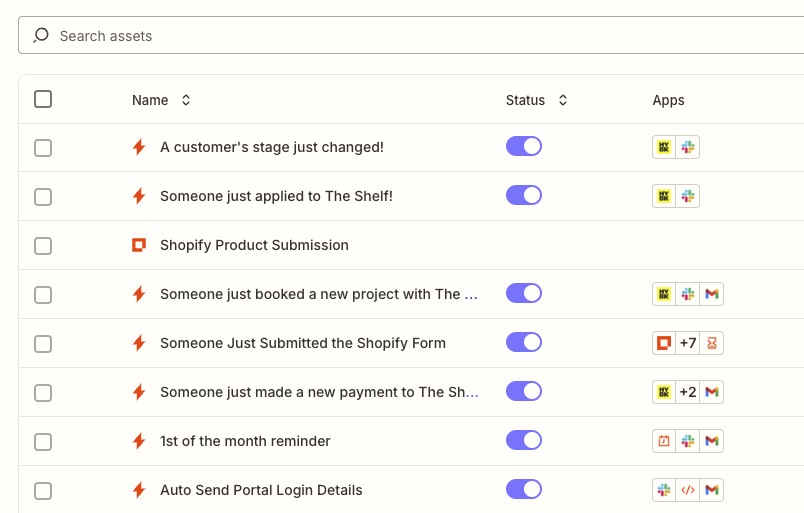Viewport: 804px width, 513px height.
Task: Open A customer's stage just changed! Zap
Action: [272, 147]
